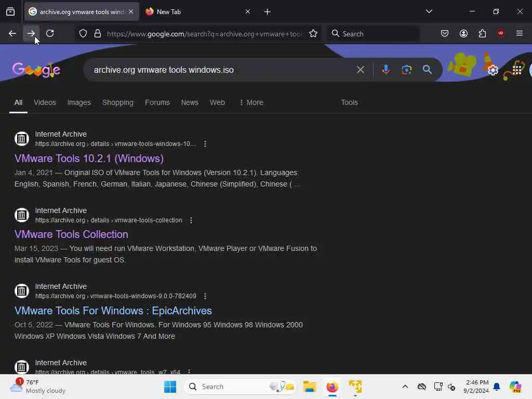Viewport: 532px width, 399px height.
Task: Click the cloud sync tray icon
Action: point(422,387)
